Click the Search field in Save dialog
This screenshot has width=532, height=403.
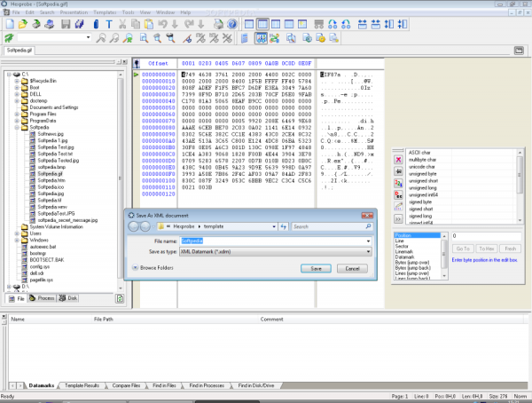click(x=330, y=227)
